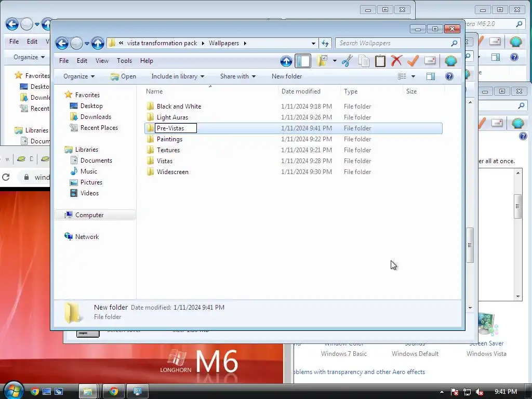Click the Chrome icon in quick launch
The image size is (532, 399).
coord(35,392)
